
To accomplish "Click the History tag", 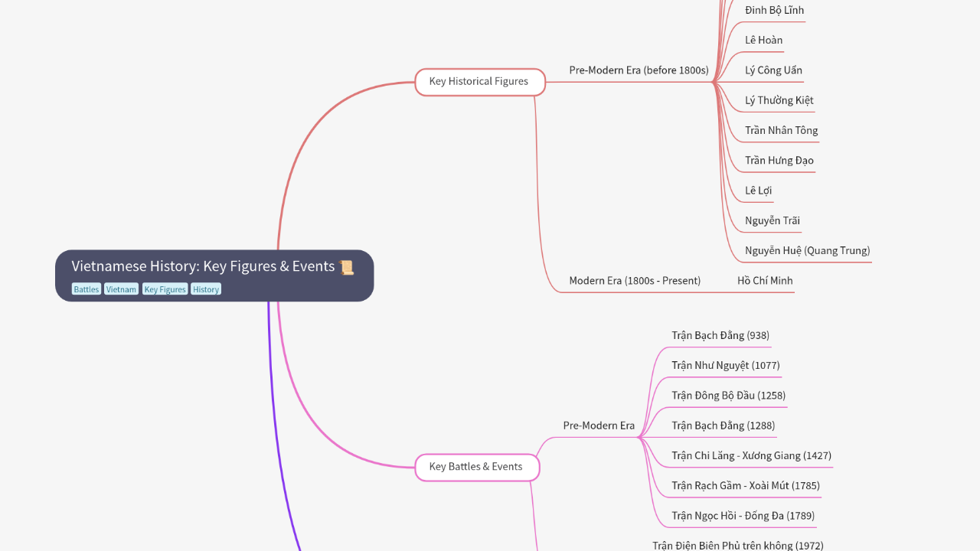I will click(x=206, y=289).
